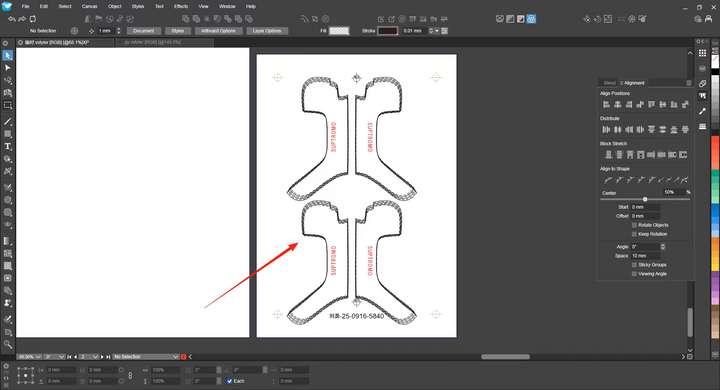Enable Sticky Groups checkbox
Image resolution: width=720 pixels, height=390 pixels.
coord(634,265)
